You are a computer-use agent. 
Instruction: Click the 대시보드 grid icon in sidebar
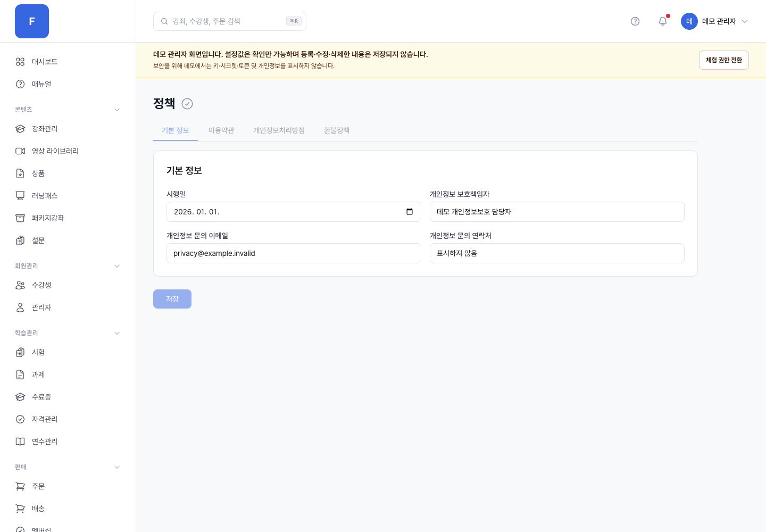point(20,62)
